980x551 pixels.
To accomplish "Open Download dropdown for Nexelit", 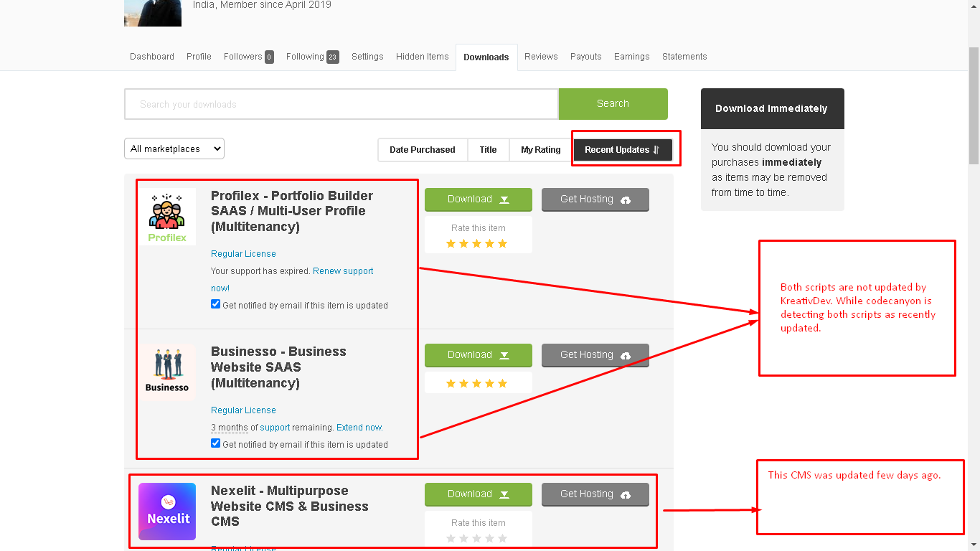I will click(x=479, y=494).
